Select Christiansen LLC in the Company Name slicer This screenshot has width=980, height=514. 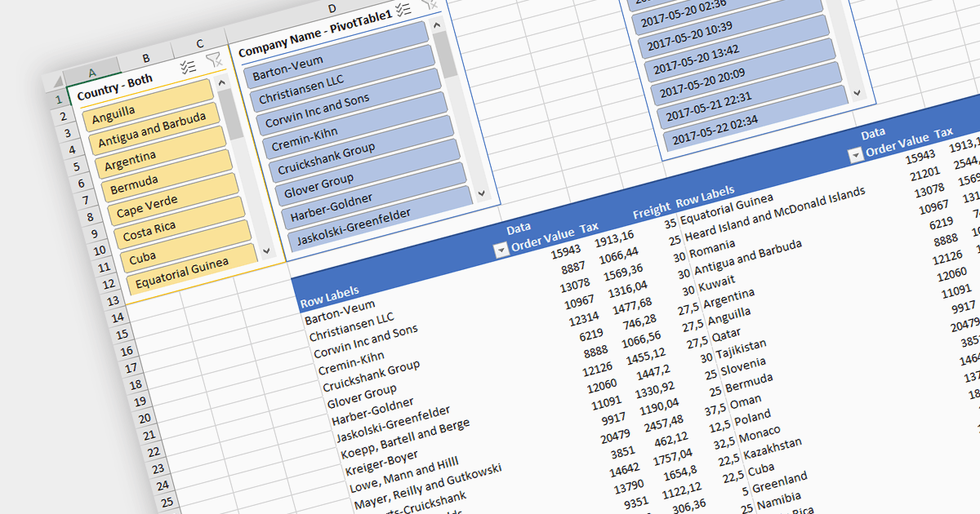(x=344, y=78)
